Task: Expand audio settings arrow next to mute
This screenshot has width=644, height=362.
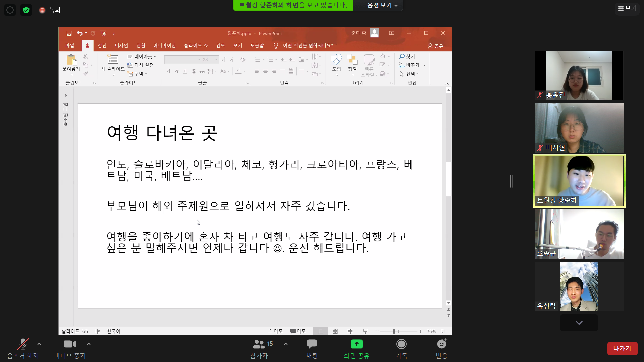Action: coord(39,344)
